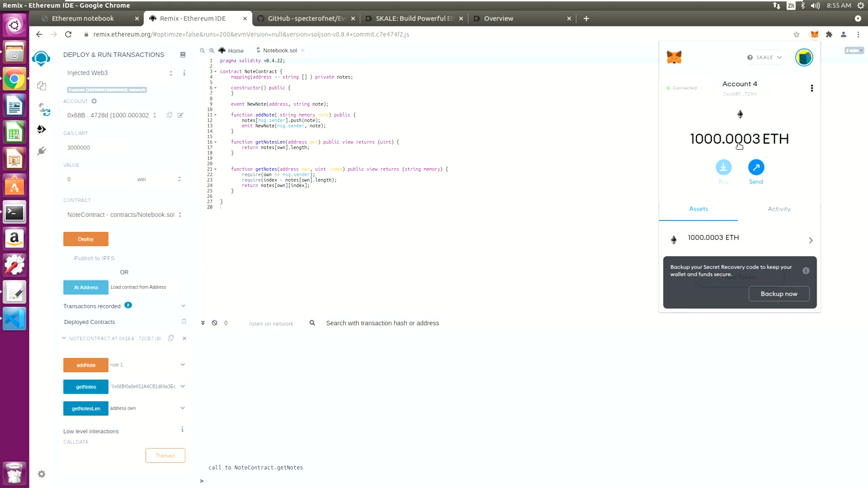Open the 1000.0003 ETH asset row

pyautogui.click(x=740, y=239)
